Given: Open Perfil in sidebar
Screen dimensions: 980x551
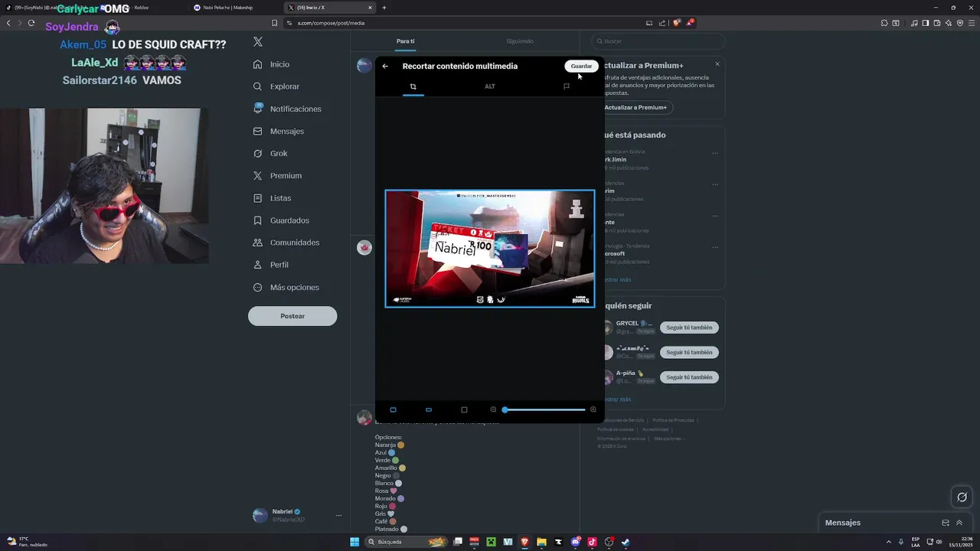Looking at the screenshot, I should tap(271, 265).
